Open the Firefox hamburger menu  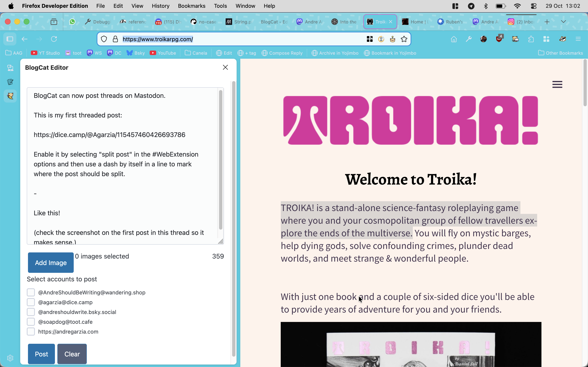578,39
